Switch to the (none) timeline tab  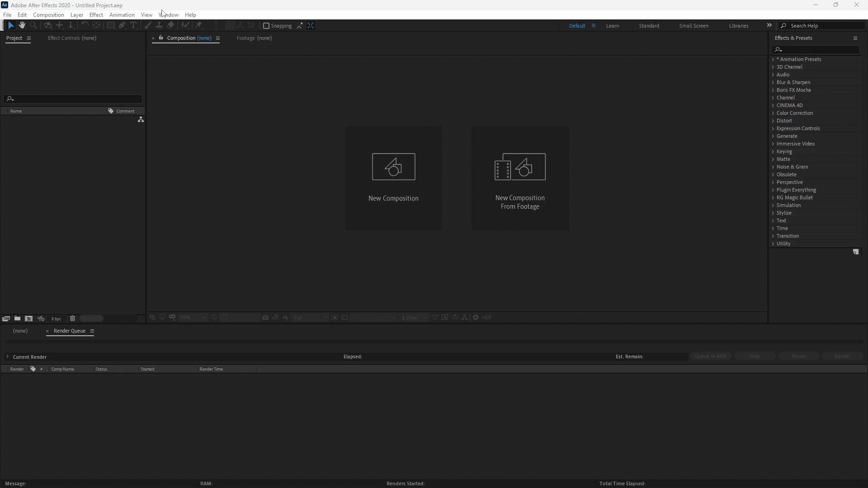tap(20, 331)
